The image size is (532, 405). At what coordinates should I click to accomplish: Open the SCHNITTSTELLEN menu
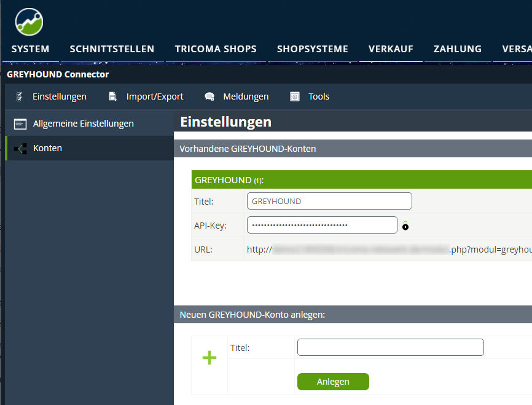[x=112, y=49]
